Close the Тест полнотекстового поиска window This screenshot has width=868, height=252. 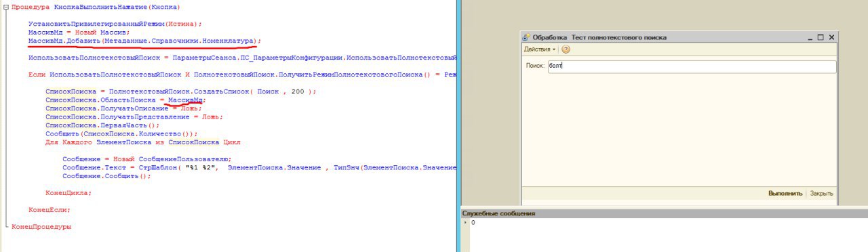point(831,37)
